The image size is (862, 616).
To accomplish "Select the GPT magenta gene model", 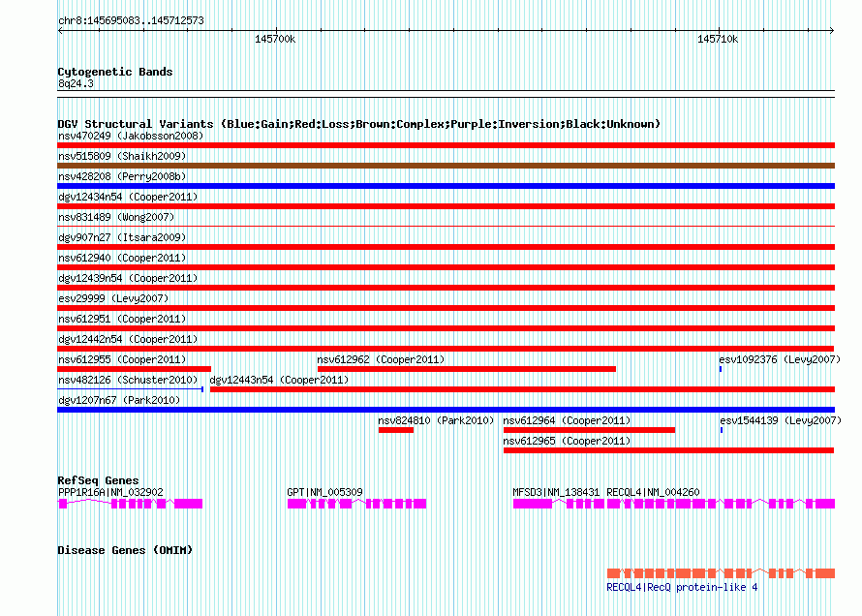I will (x=356, y=504).
